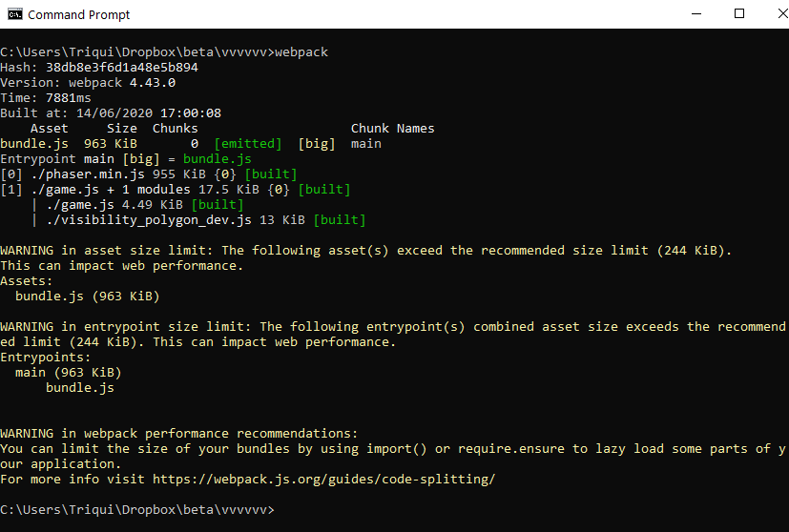This screenshot has width=789, height=532.
Task: Click the ./phaser.min.js module line
Action: pos(149,174)
